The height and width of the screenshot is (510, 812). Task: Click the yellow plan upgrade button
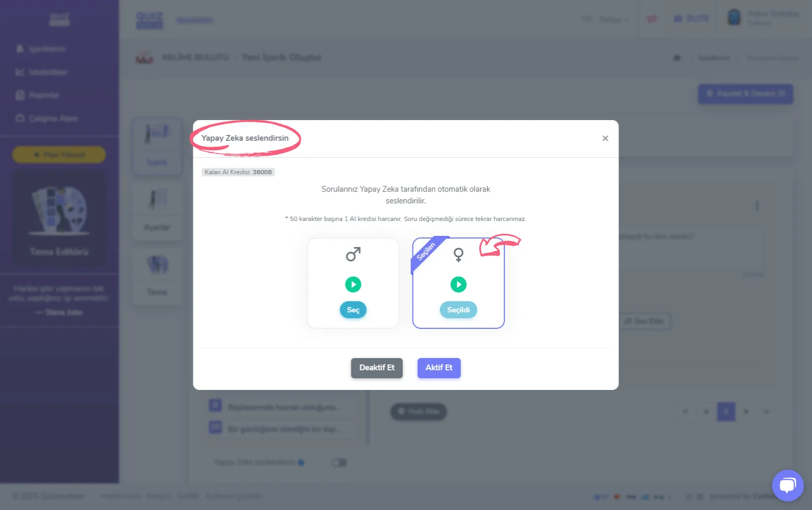59,155
